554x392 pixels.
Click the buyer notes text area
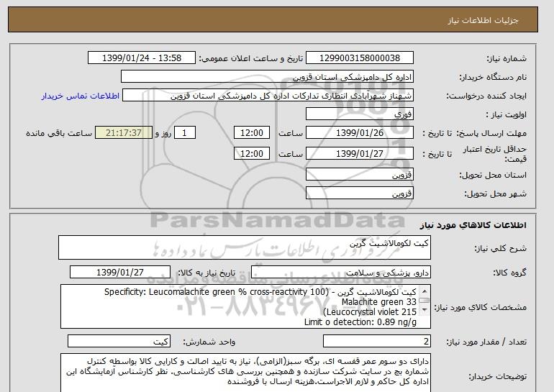click(x=245, y=373)
